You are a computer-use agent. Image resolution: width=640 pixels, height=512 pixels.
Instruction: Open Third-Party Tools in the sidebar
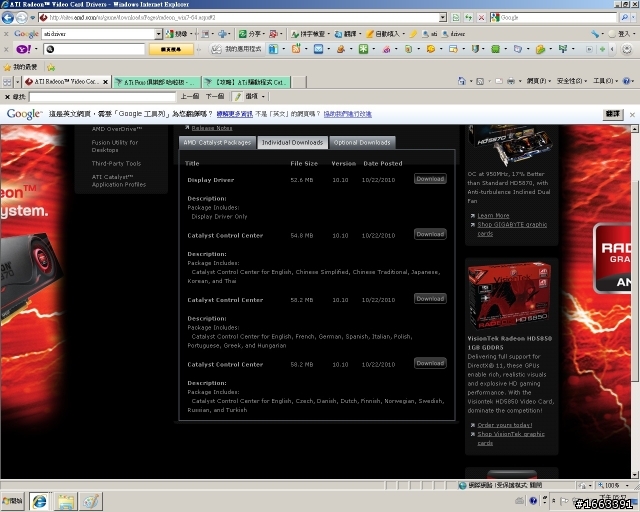click(116, 163)
